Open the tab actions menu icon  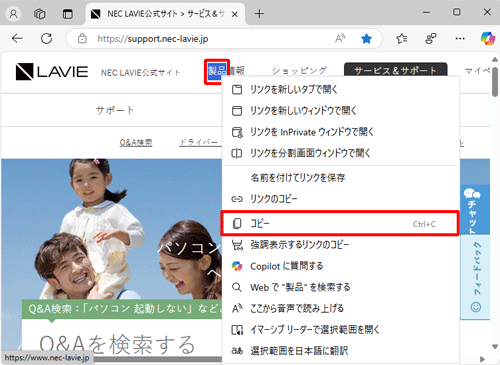[x=68, y=14]
